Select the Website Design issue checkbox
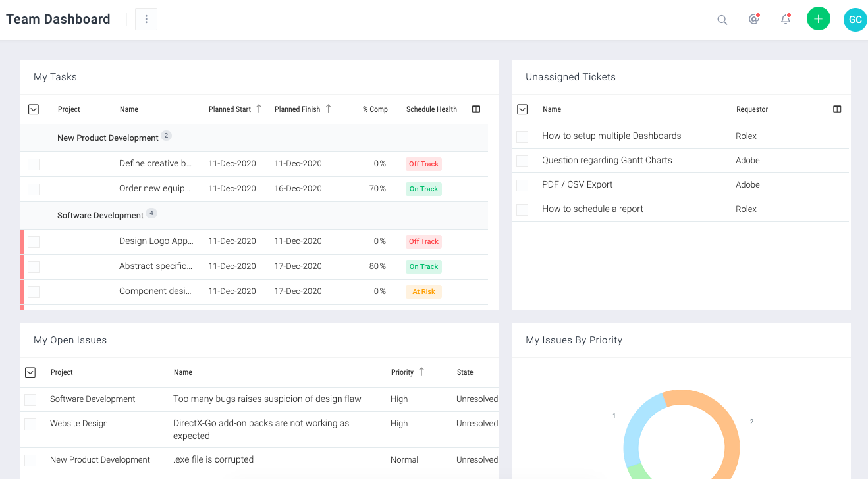The height and width of the screenshot is (479, 868). [x=30, y=424]
